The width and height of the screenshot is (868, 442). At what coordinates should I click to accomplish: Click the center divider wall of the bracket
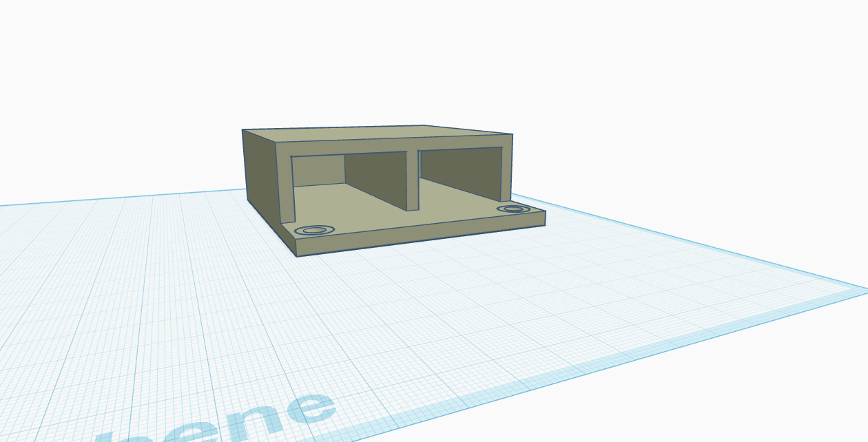pos(412,180)
